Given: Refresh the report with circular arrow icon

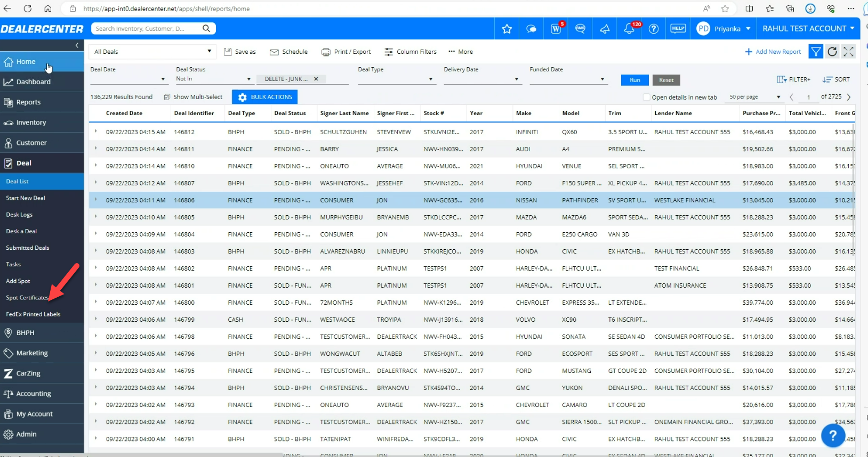Looking at the screenshot, I should [832, 52].
